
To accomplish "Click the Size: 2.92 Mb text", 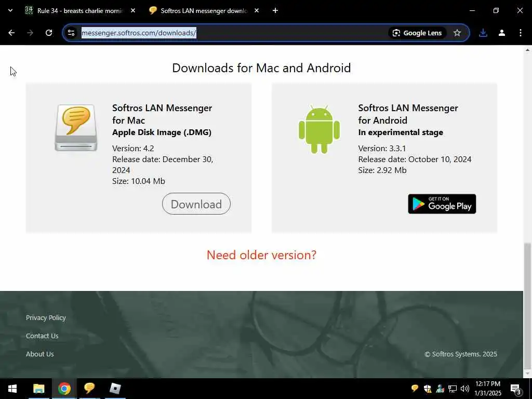I will pos(382,170).
